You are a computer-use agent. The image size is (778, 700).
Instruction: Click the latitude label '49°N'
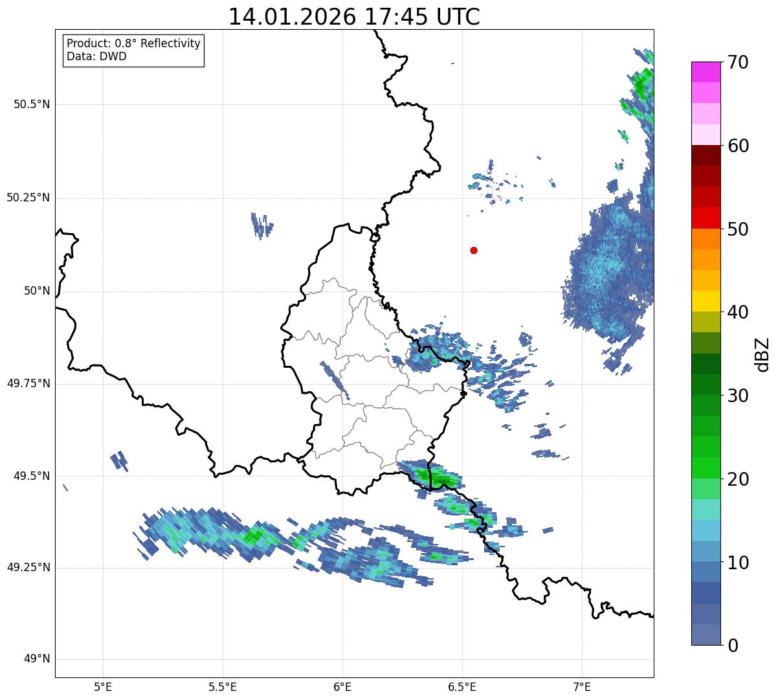point(37,659)
